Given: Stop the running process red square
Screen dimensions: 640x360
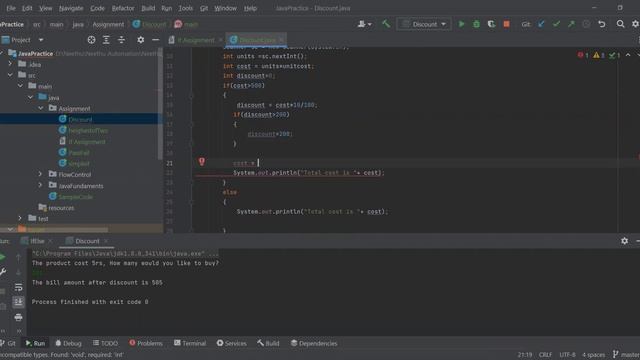Looking at the screenshot, I should point(507,24).
